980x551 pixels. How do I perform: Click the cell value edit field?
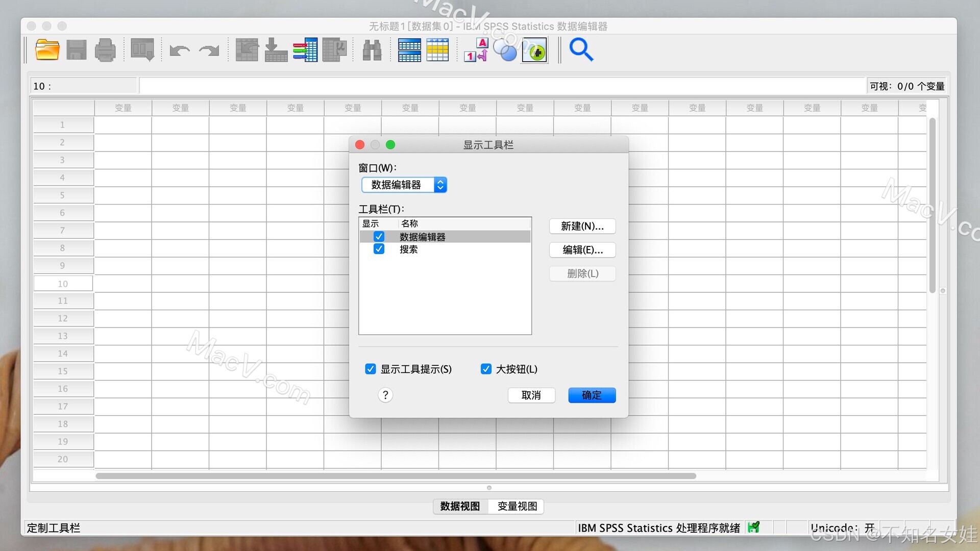(x=503, y=86)
